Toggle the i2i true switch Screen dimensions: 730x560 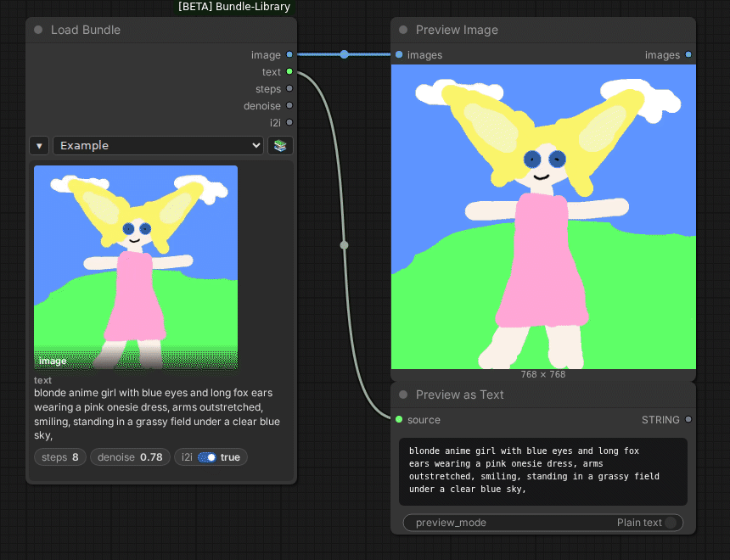[207, 457]
